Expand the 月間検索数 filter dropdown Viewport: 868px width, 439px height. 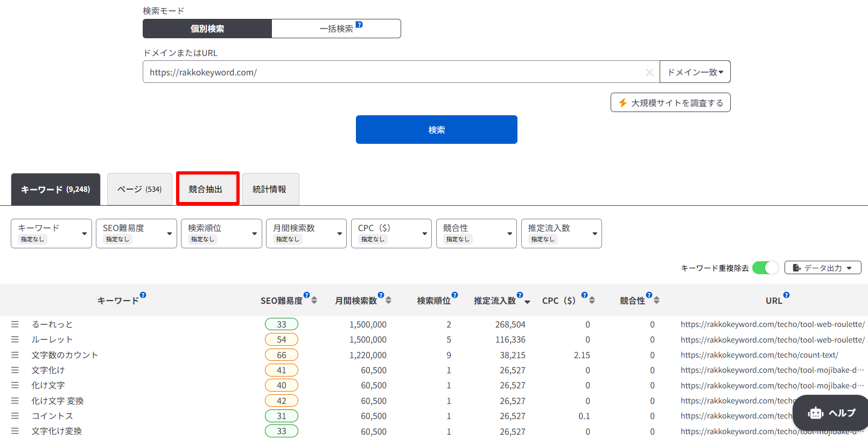click(306, 233)
